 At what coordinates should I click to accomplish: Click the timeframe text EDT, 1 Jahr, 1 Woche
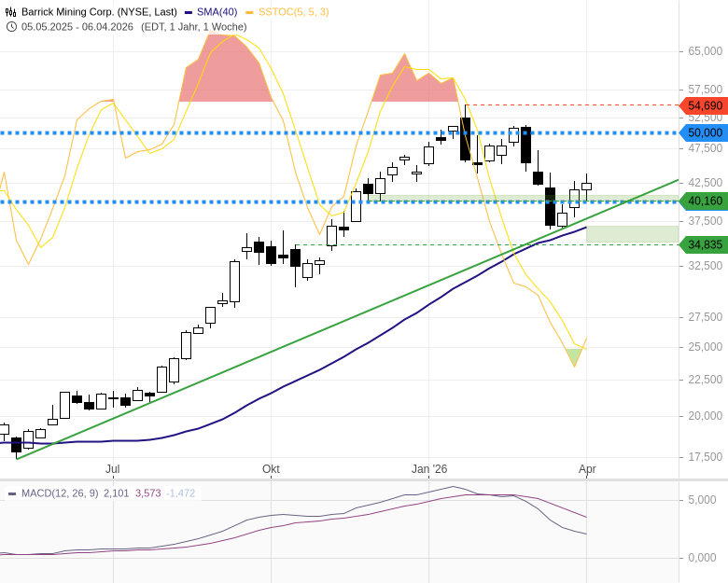pos(194,26)
